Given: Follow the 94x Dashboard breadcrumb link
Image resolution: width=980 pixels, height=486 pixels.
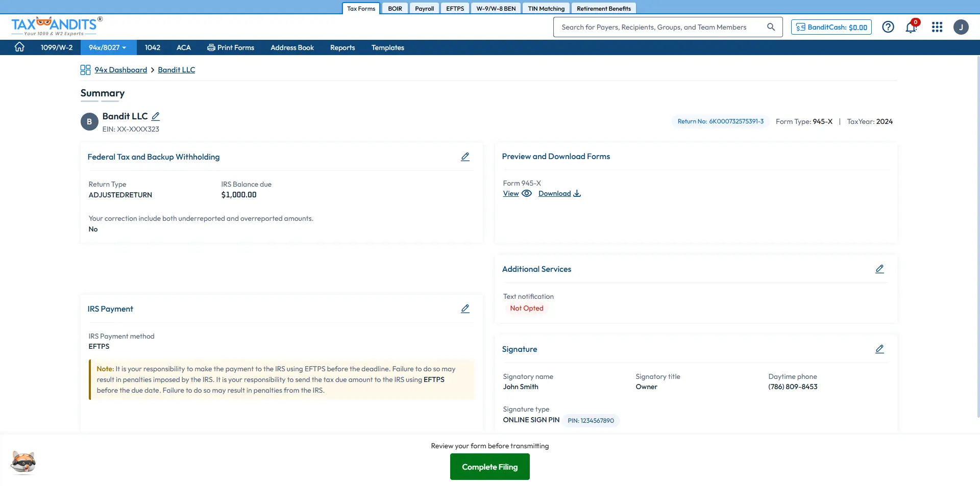Looking at the screenshot, I should click(x=121, y=70).
